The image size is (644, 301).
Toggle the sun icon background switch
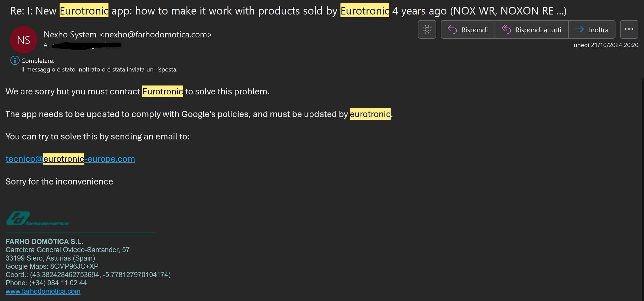click(427, 30)
